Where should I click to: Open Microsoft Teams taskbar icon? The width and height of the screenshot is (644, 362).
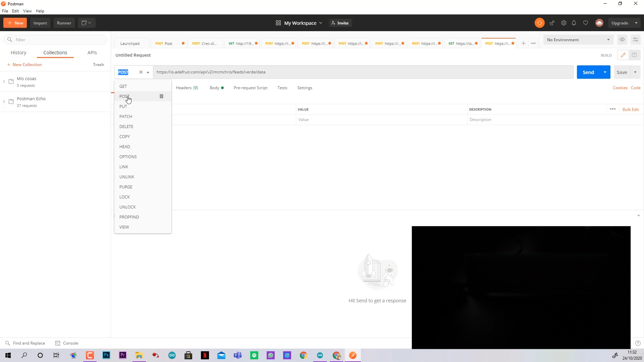click(x=238, y=355)
